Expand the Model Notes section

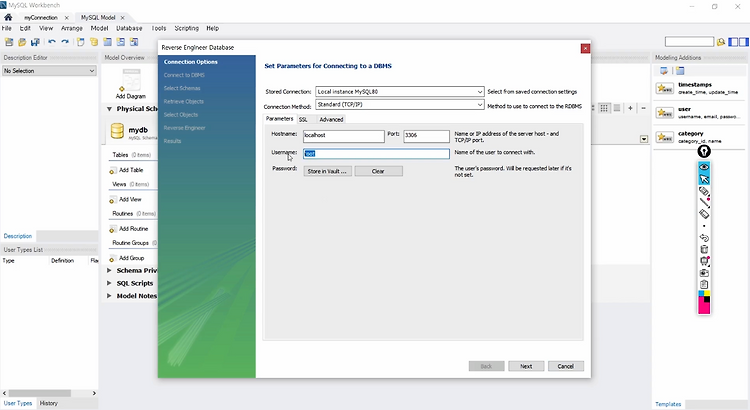[109, 296]
